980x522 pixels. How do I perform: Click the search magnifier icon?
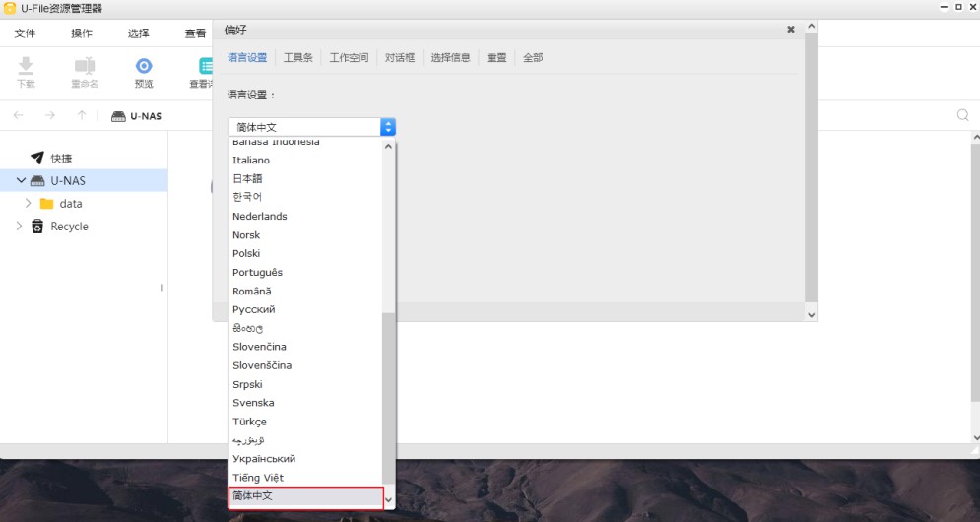(x=963, y=115)
